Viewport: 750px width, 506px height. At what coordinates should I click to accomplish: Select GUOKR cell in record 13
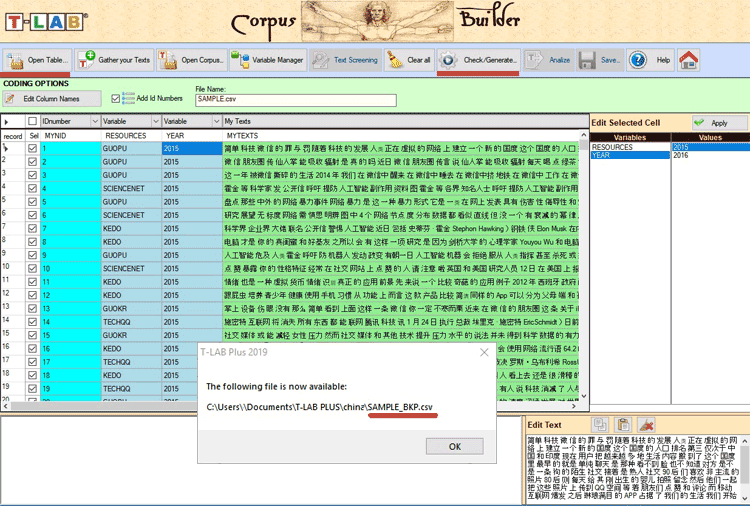pos(131,309)
